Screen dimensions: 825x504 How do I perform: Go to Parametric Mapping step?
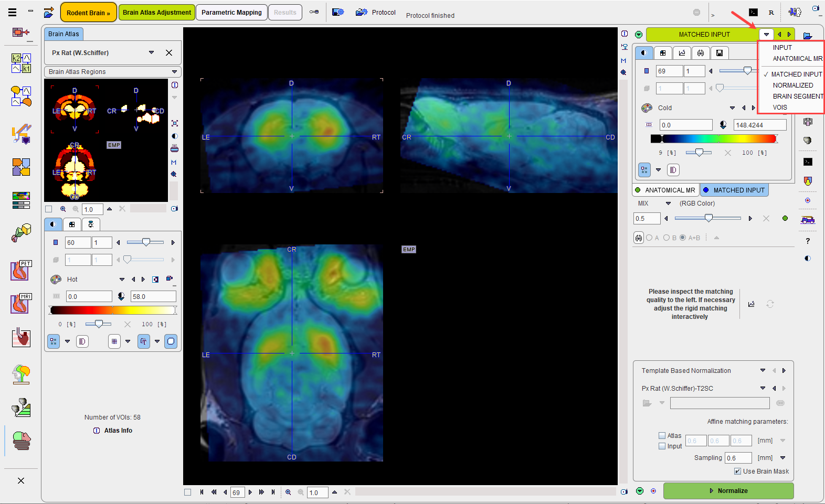pos(231,13)
